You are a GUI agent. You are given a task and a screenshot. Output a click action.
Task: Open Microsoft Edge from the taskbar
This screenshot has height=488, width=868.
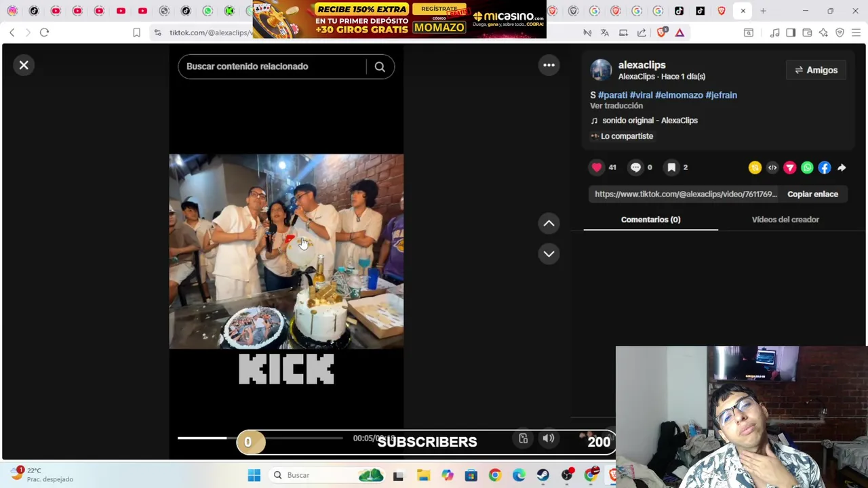[x=519, y=475]
